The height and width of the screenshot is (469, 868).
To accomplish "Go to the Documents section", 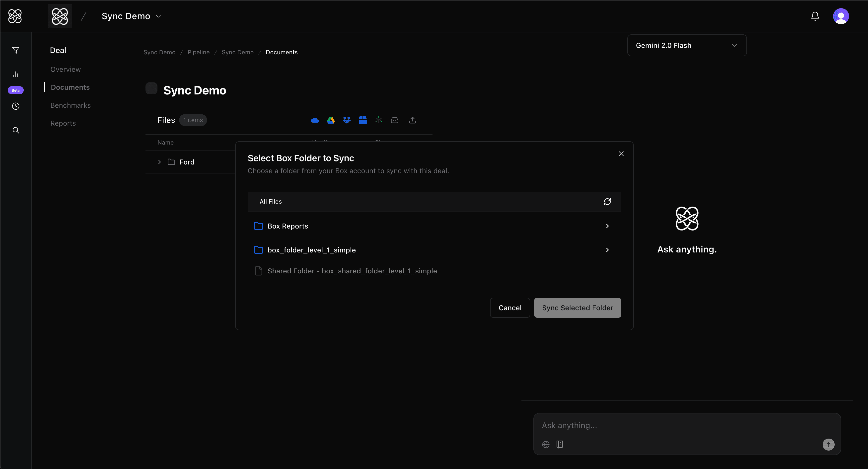I will pos(70,87).
